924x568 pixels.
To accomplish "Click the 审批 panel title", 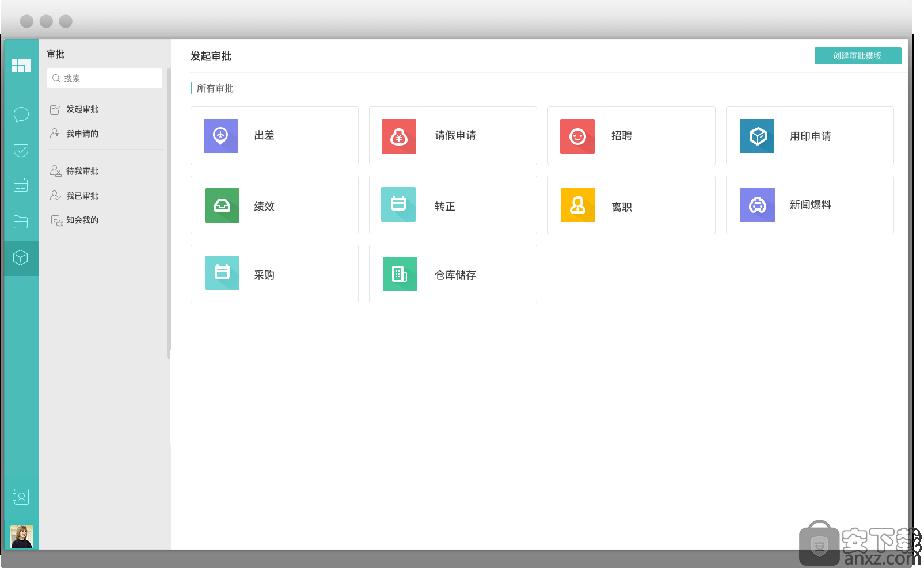I will [x=56, y=54].
